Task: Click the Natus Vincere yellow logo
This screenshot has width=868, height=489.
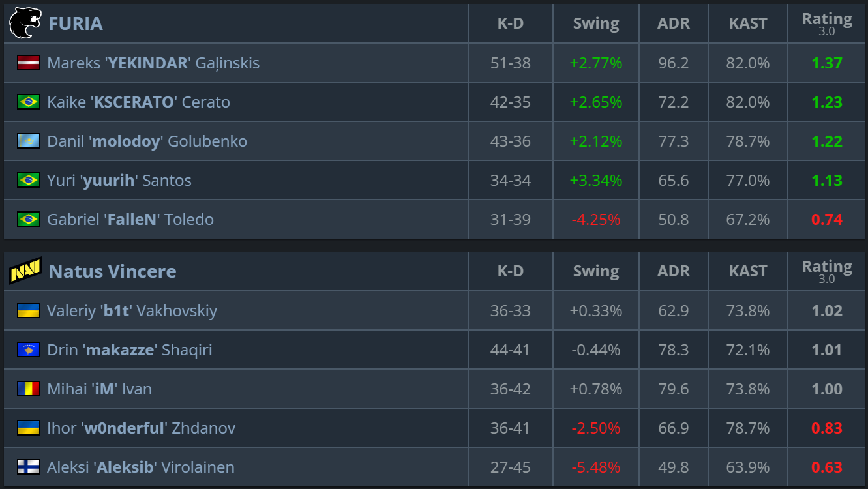Action: point(25,271)
